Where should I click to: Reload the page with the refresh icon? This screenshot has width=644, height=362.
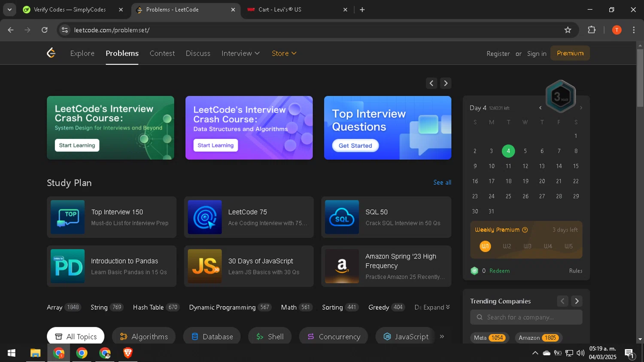pos(45,30)
